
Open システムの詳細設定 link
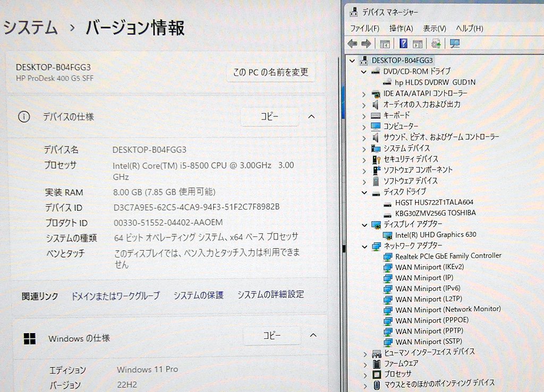pyautogui.click(x=270, y=294)
